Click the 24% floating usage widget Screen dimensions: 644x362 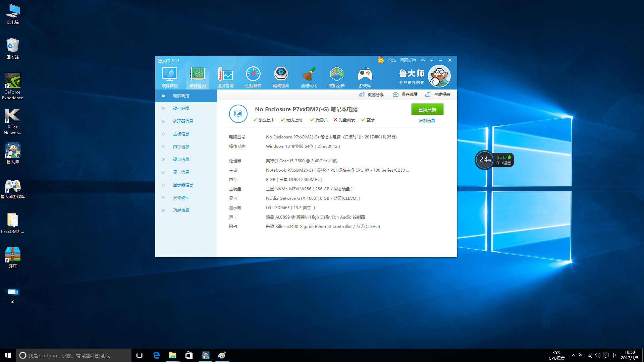coord(485,160)
